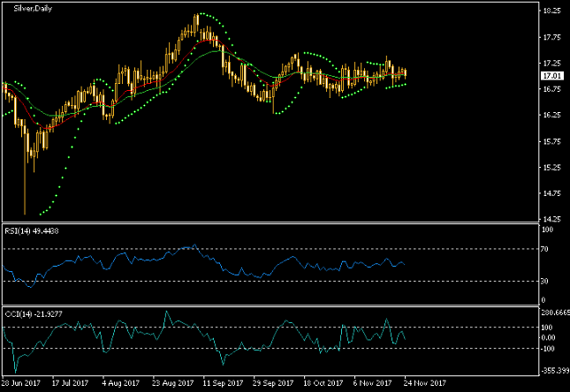The height and width of the screenshot is (392, 570).
Task: Select the 29 Sep 2017 date label
Action: [x=273, y=383]
